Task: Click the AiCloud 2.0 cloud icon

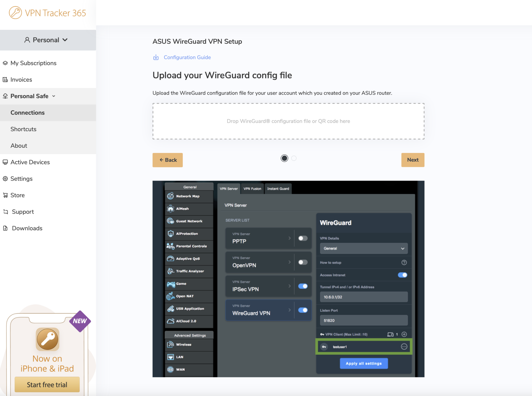Action: [x=170, y=321]
